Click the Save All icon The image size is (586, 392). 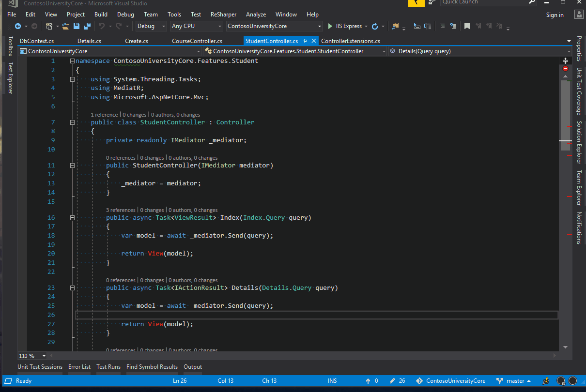pos(87,26)
